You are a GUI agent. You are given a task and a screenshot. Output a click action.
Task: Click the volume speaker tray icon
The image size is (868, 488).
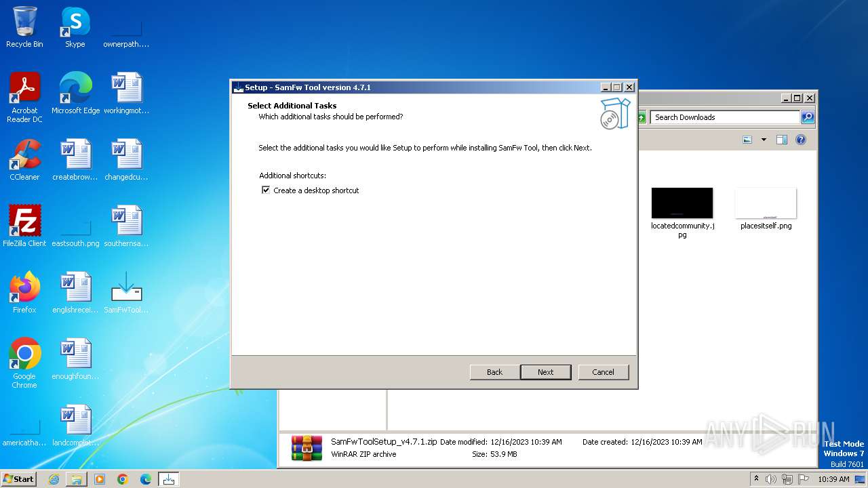point(771,479)
